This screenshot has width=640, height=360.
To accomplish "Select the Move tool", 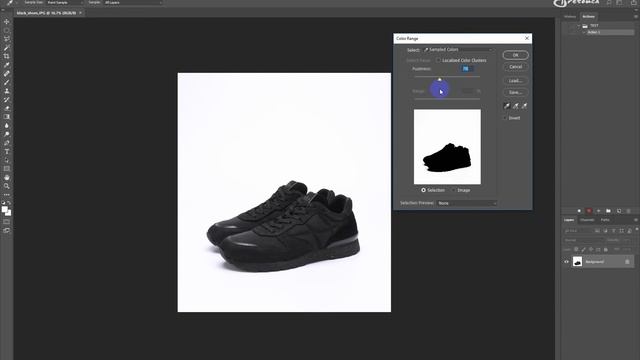I will 7,22.
